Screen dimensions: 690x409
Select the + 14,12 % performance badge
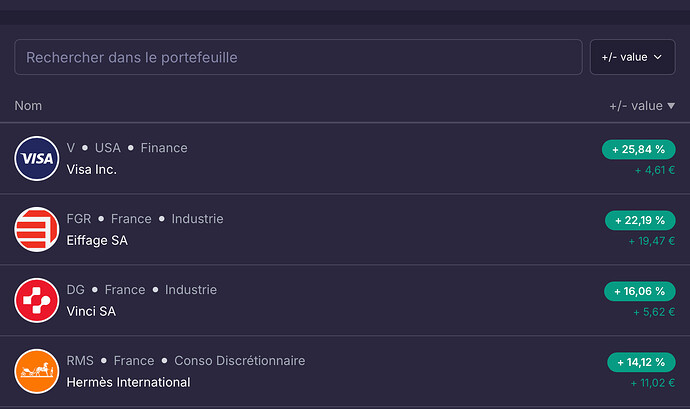point(641,362)
